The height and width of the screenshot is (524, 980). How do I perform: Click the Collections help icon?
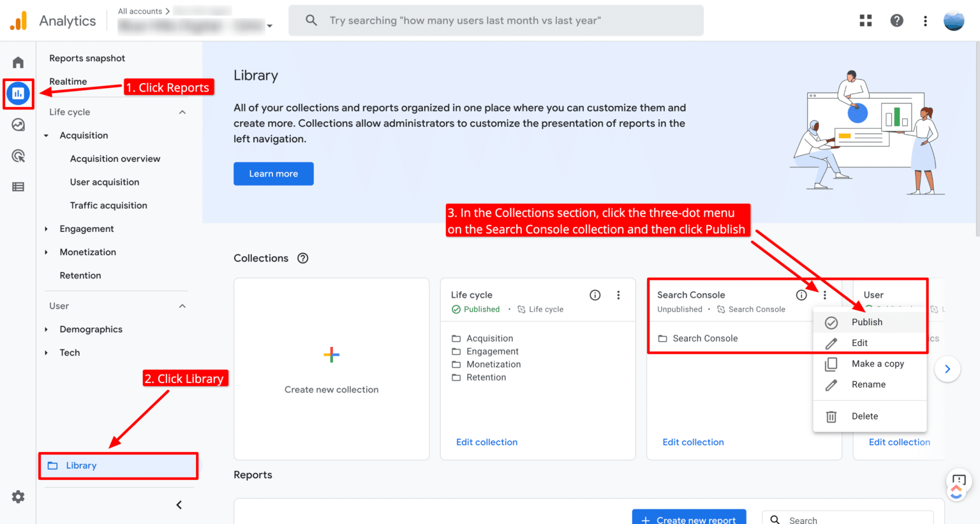(303, 258)
